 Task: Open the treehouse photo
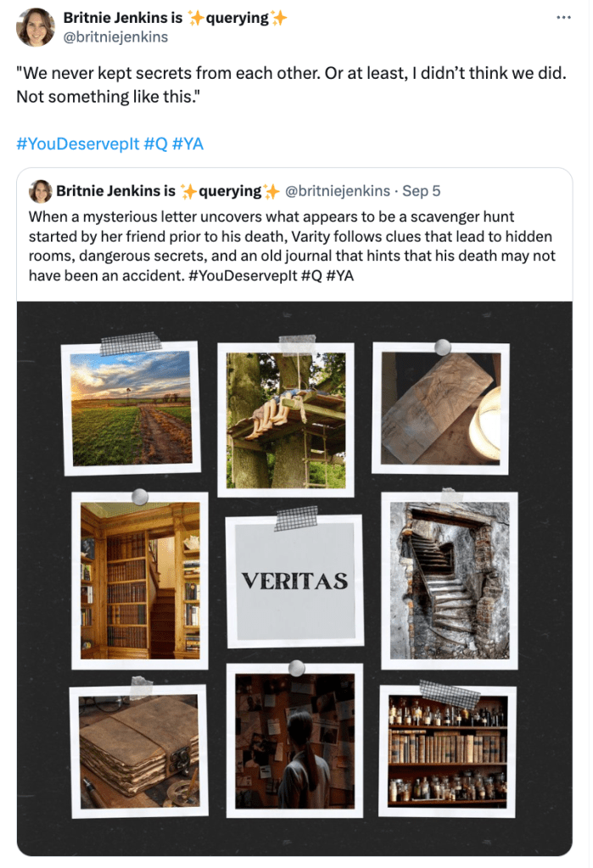coord(286,419)
